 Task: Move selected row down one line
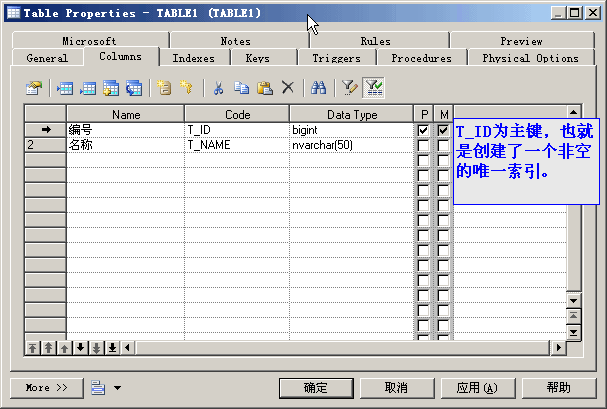tap(80, 348)
